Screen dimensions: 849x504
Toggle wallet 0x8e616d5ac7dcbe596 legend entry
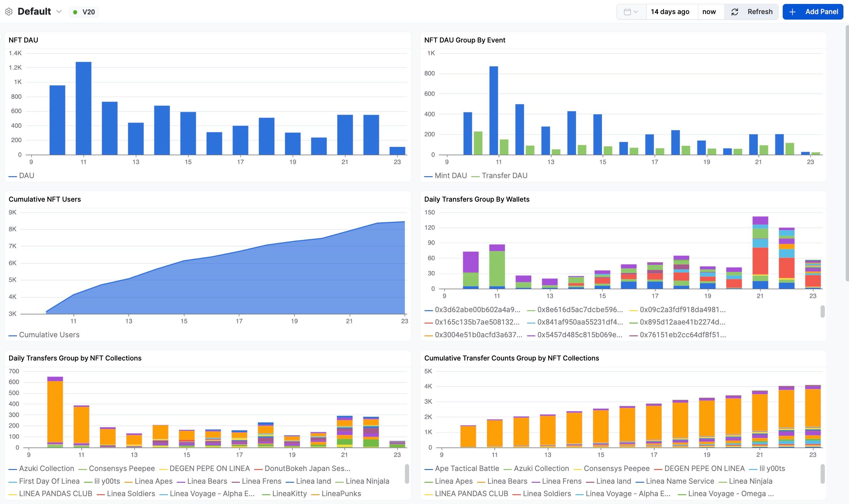coord(575,310)
